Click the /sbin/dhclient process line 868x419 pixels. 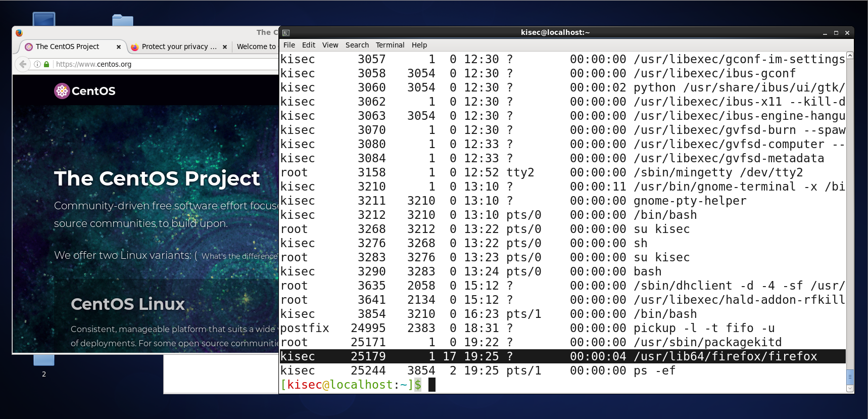(563, 286)
